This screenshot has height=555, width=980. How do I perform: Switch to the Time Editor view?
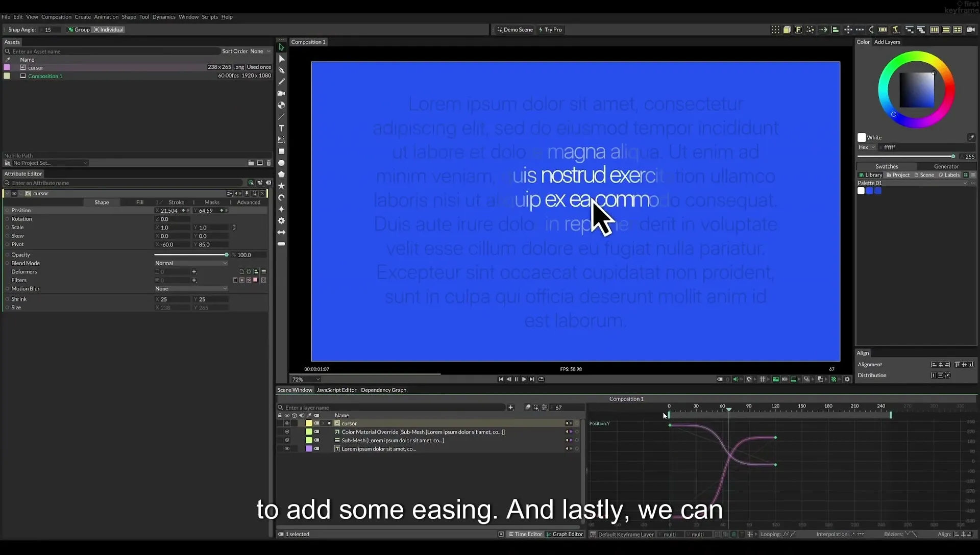(x=525, y=534)
